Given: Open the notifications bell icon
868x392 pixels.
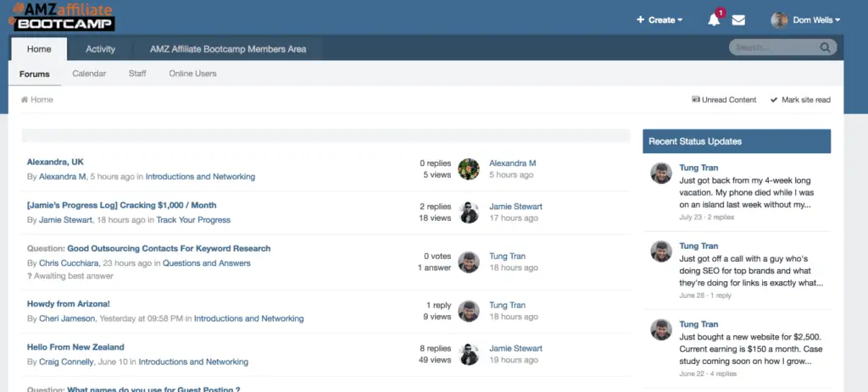Looking at the screenshot, I should [x=714, y=20].
